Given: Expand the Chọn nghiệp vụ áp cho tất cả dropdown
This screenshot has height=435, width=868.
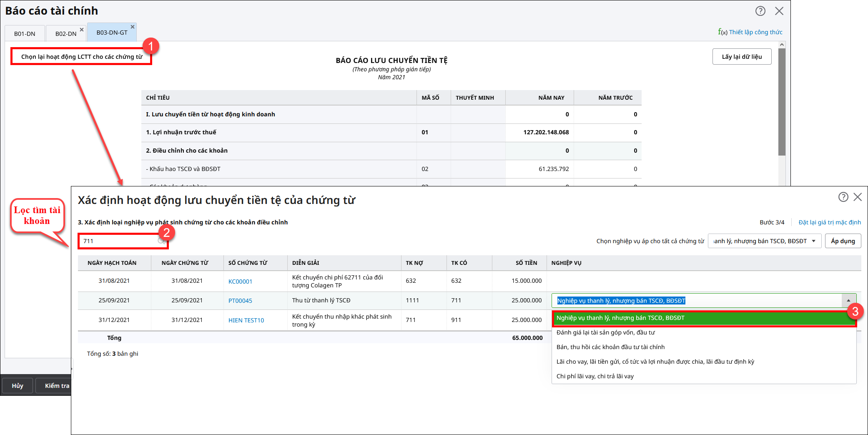Looking at the screenshot, I should [813, 241].
